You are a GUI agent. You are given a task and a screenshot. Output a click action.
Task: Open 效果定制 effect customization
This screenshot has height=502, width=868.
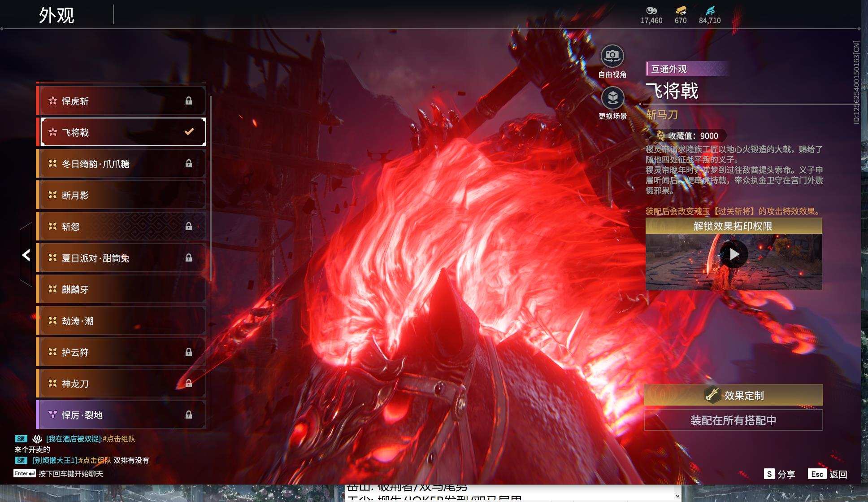pyautogui.click(x=733, y=395)
